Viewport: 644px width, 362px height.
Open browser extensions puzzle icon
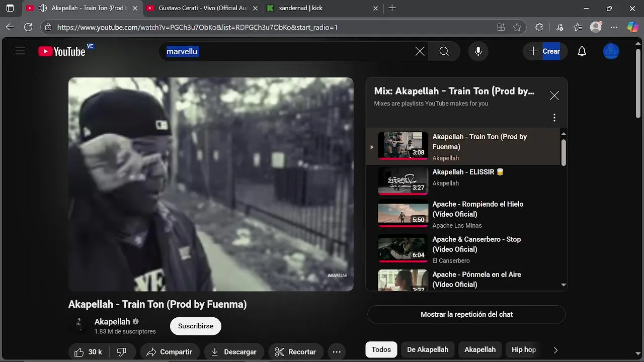coord(539,27)
